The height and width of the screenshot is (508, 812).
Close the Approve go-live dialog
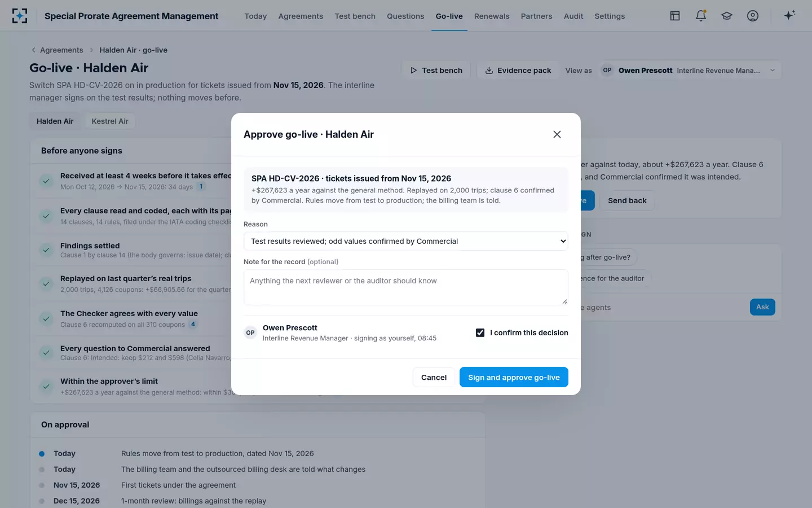click(557, 134)
